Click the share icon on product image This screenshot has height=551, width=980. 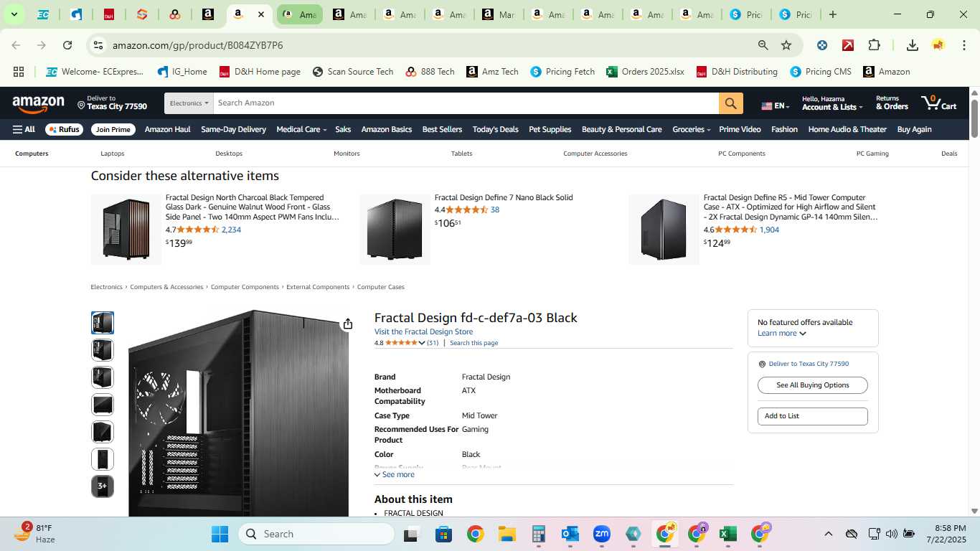pos(348,324)
